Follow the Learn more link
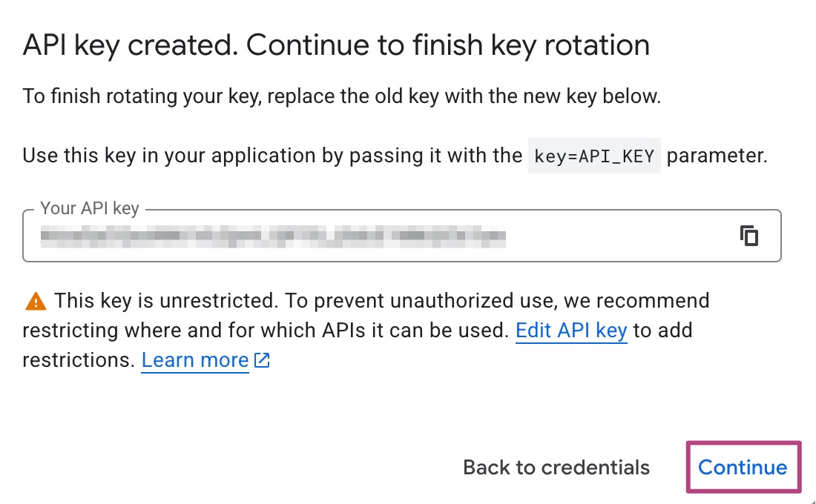This screenshot has height=504, width=816. (195, 361)
